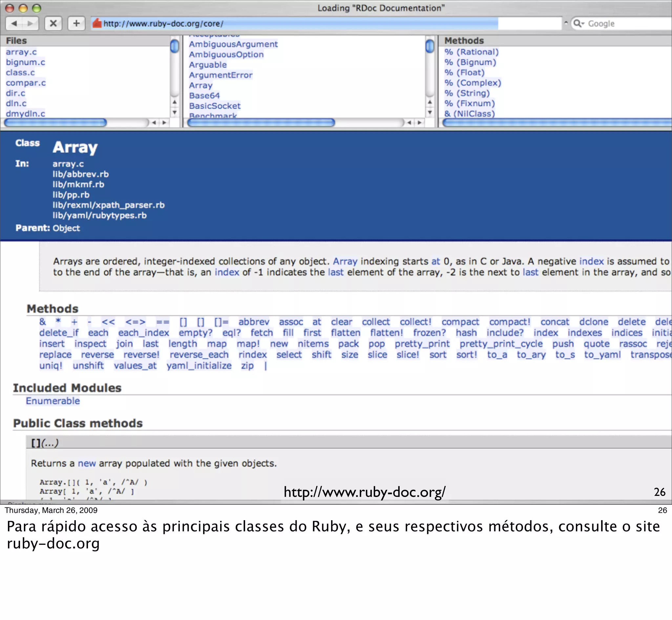Jump to the <=> method

coord(136,322)
